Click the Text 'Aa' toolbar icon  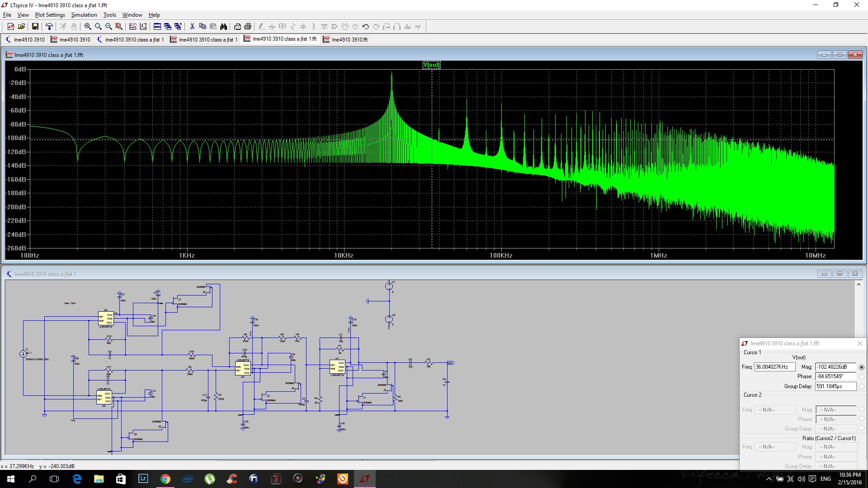pos(407,27)
